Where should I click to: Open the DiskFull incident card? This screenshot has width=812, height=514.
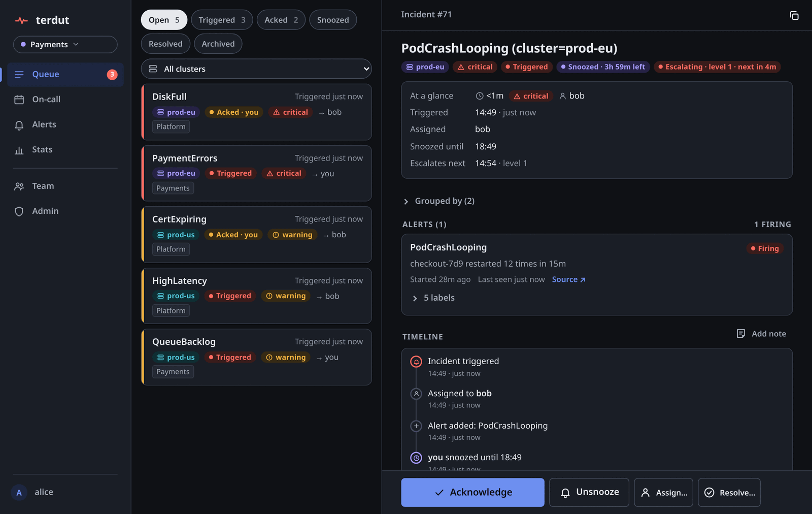point(256,112)
